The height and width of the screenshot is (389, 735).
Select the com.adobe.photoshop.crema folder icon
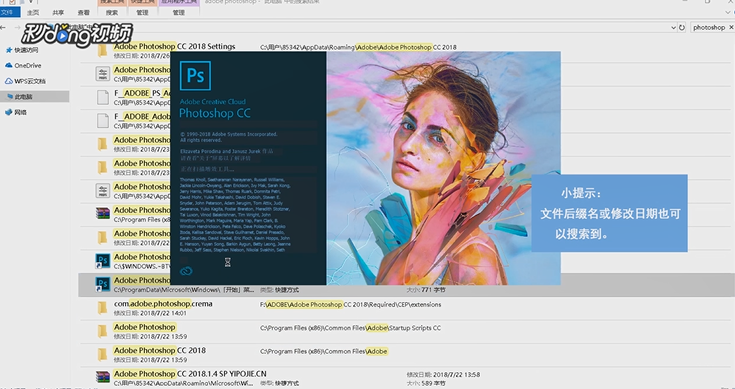[x=102, y=308]
